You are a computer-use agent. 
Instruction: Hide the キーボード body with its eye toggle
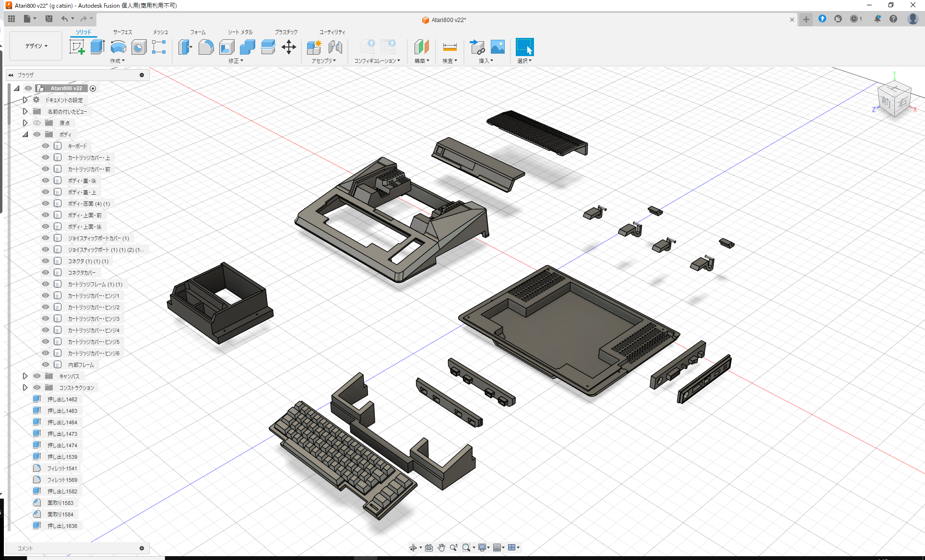coord(45,146)
